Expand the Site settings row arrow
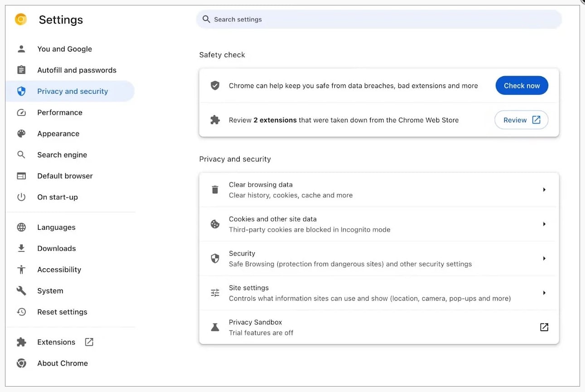The width and height of the screenshot is (585, 392). [544, 293]
